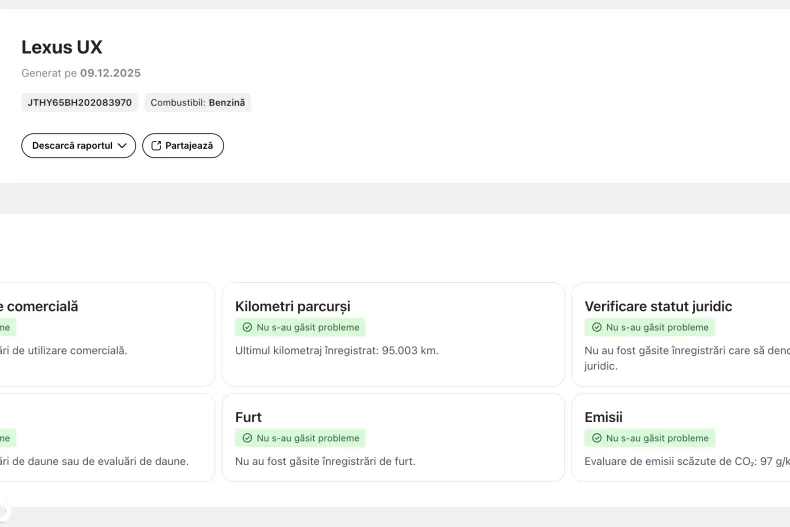Image resolution: width=790 pixels, height=527 pixels.
Task: Select the Combustibil: Benzină tag
Action: [198, 103]
